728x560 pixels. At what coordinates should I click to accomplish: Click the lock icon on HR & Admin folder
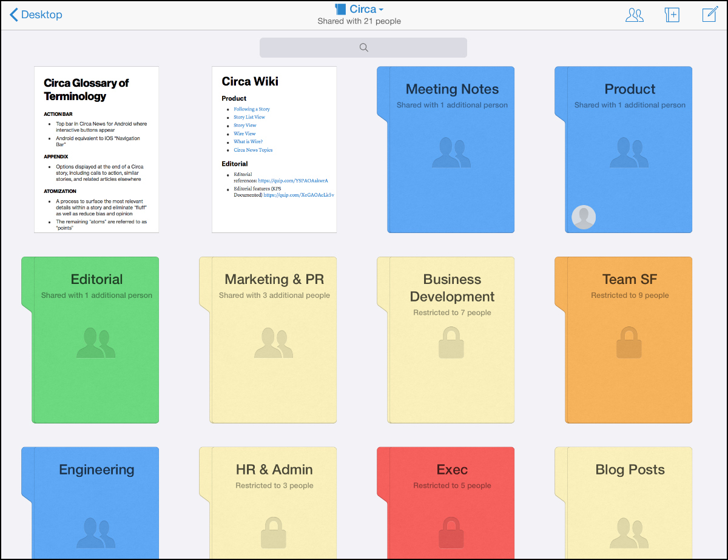(273, 533)
